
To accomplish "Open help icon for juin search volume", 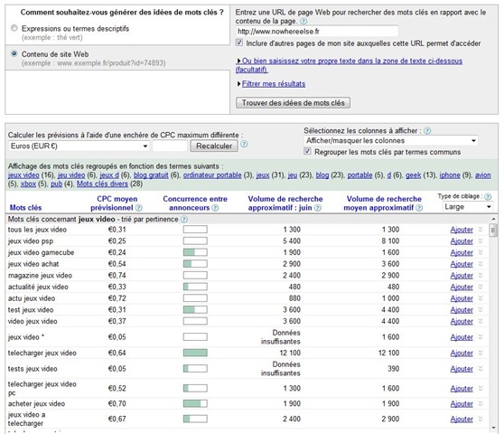I will [x=318, y=208].
